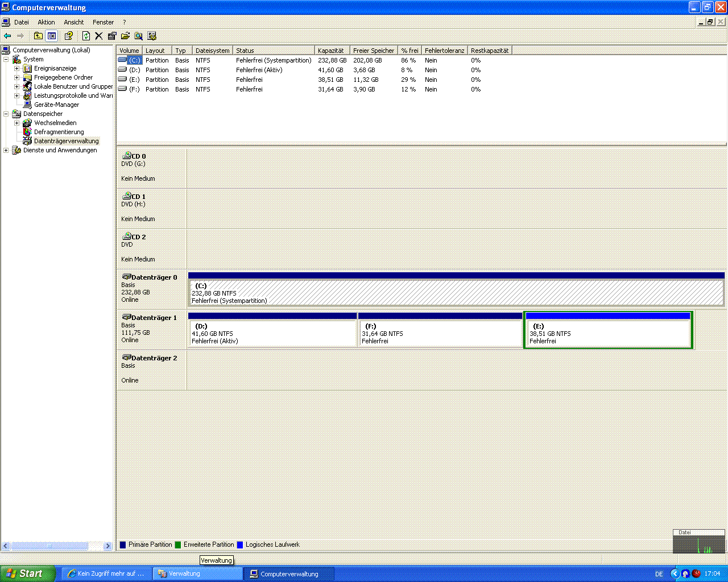Click the Primäre Partition legend swatch
This screenshot has width=728, height=582.
click(x=123, y=544)
